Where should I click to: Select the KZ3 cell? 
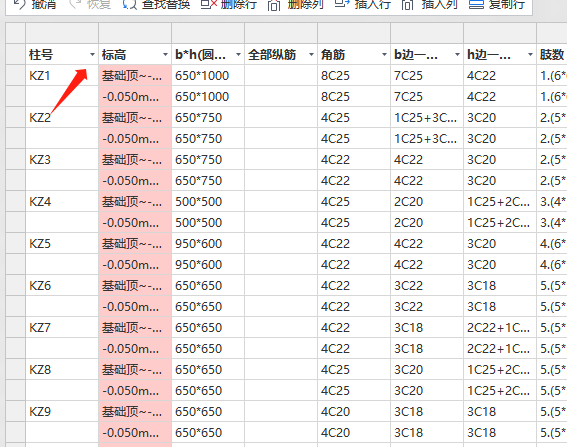[x=62, y=159]
